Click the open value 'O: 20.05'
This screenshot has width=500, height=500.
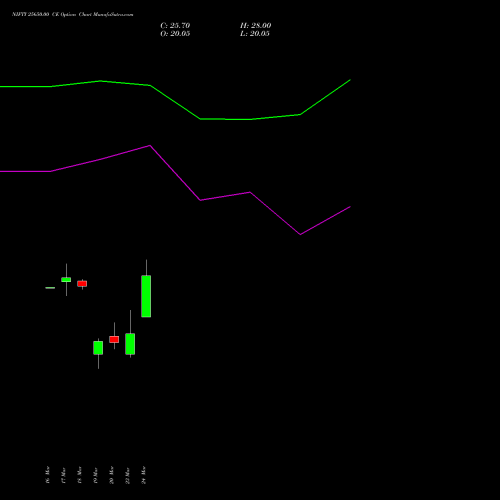pyautogui.click(x=175, y=33)
